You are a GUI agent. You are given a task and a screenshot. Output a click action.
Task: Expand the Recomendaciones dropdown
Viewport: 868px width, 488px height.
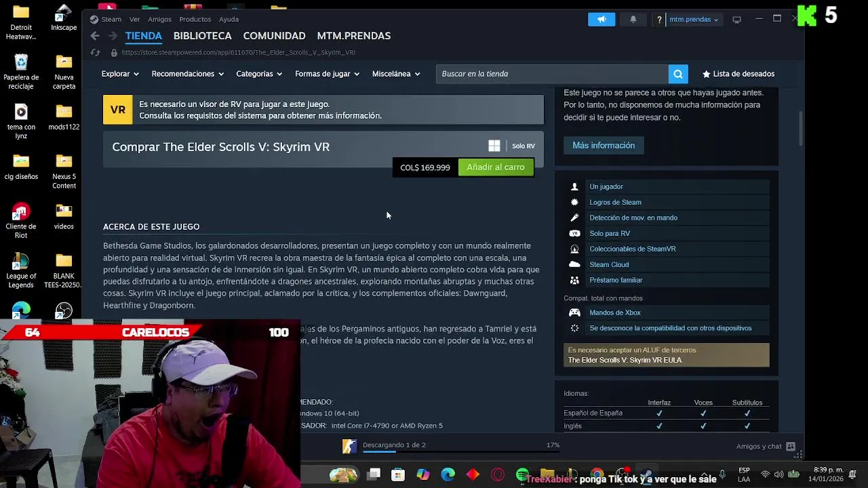click(x=188, y=74)
